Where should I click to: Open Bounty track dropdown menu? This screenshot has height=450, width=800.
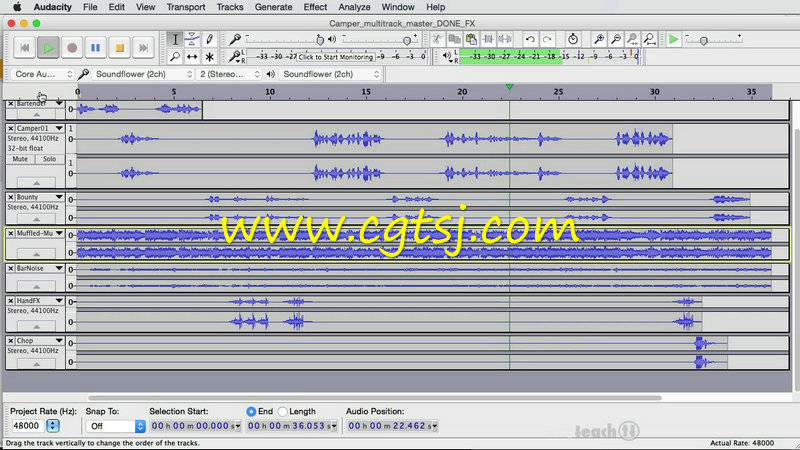[59, 197]
